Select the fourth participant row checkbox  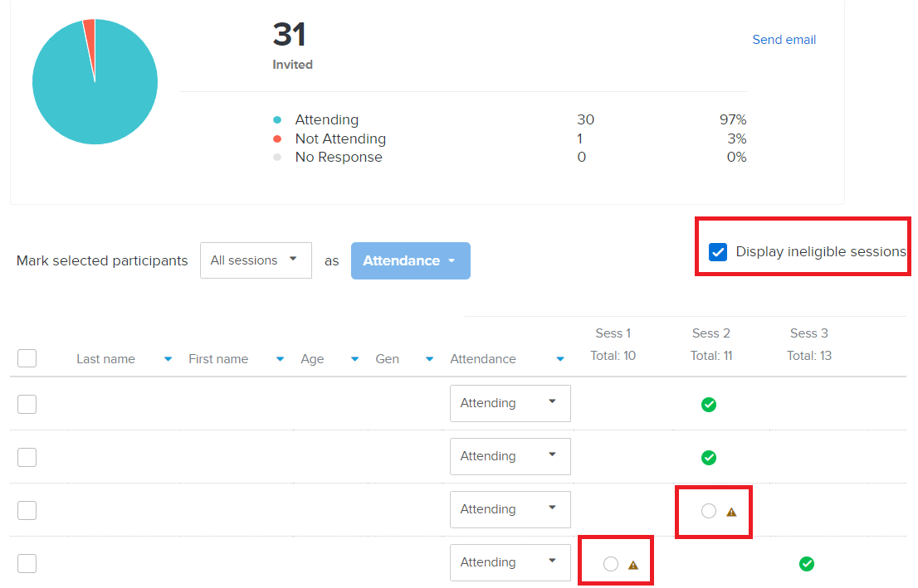tap(27, 563)
